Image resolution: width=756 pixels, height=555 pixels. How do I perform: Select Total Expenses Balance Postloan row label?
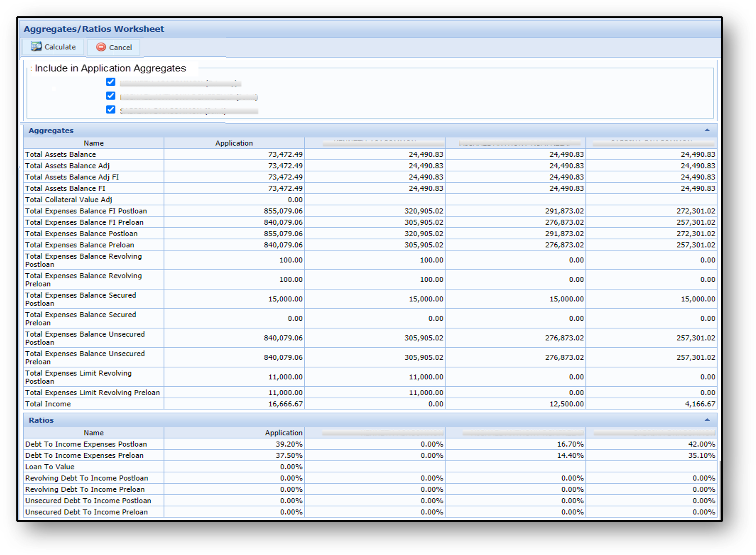pyautogui.click(x=81, y=233)
